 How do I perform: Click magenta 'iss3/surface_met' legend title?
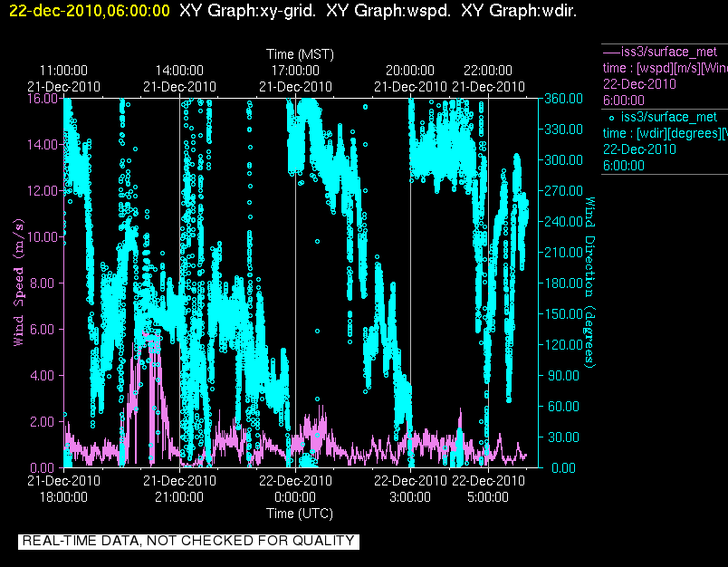(x=669, y=52)
